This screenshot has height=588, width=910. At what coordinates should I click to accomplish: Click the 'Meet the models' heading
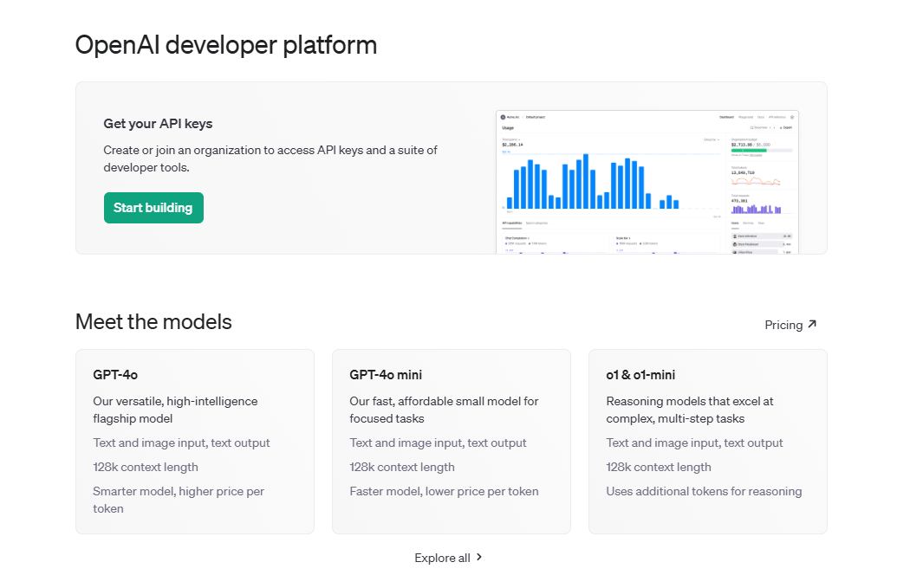coord(153,322)
